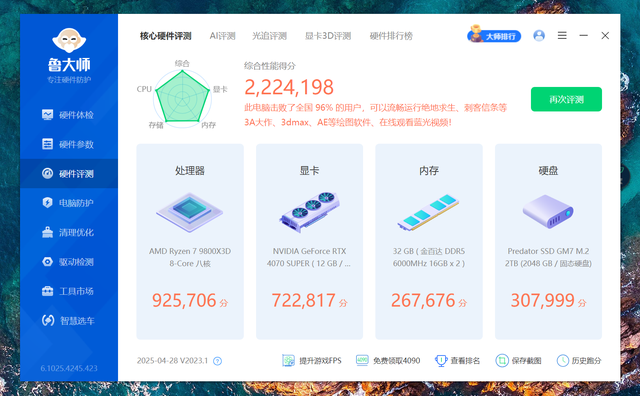Open 驱动检测 driver detection

[x=69, y=262]
